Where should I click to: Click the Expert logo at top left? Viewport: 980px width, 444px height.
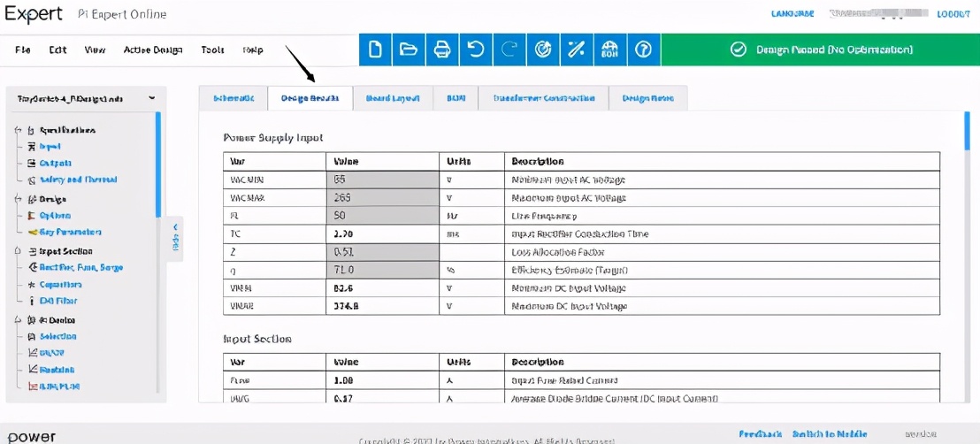point(34,14)
